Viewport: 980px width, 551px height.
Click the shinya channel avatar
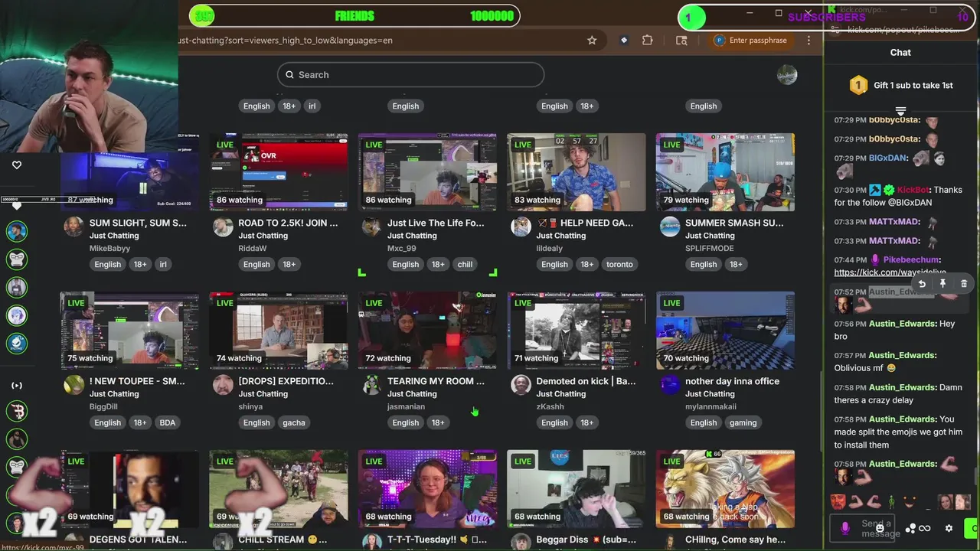click(x=223, y=385)
